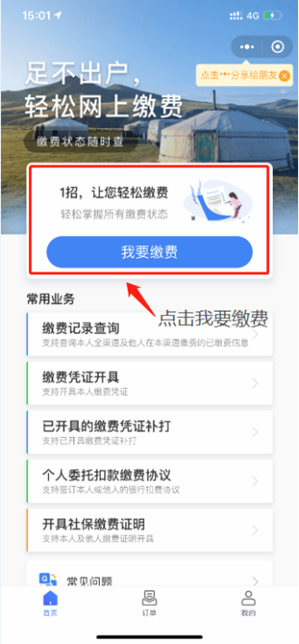This screenshot has height=644, width=299.
Task: Switch to the 订单 orders tab icon
Action: point(149,598)
